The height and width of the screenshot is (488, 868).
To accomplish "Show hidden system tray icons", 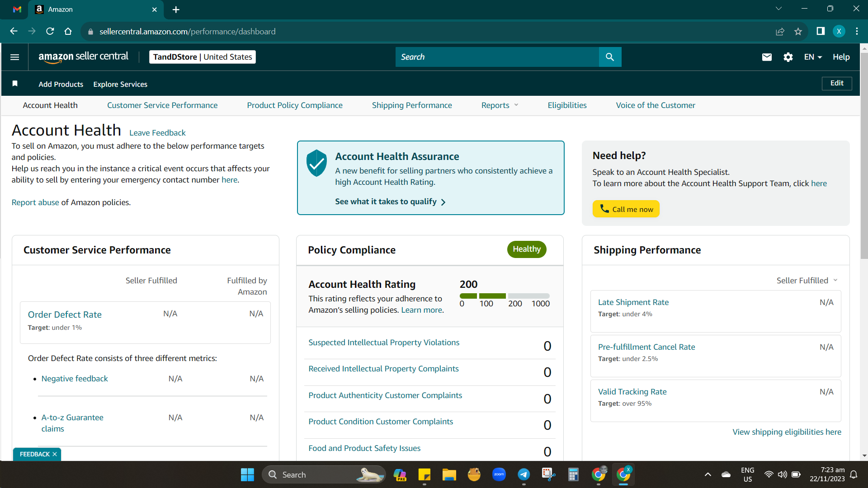I will [x=708, y=474].
